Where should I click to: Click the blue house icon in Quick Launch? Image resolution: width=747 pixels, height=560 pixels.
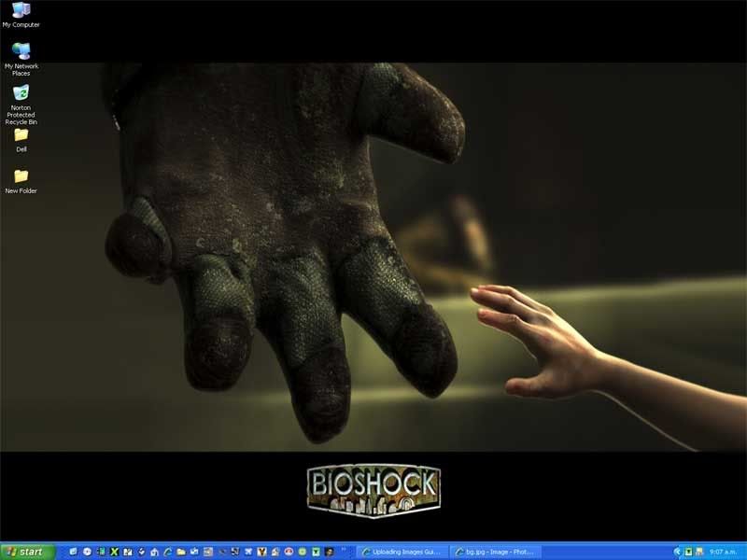point(154,552)
